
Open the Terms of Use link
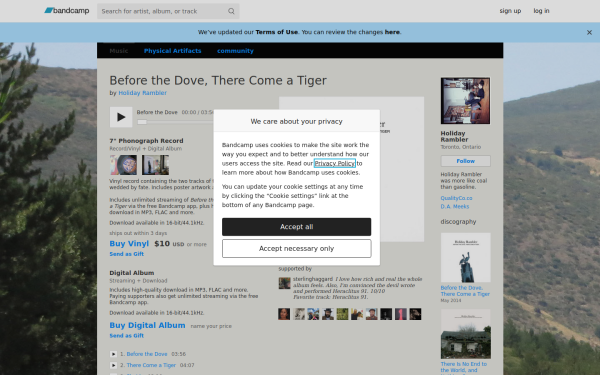pos(276,32)
